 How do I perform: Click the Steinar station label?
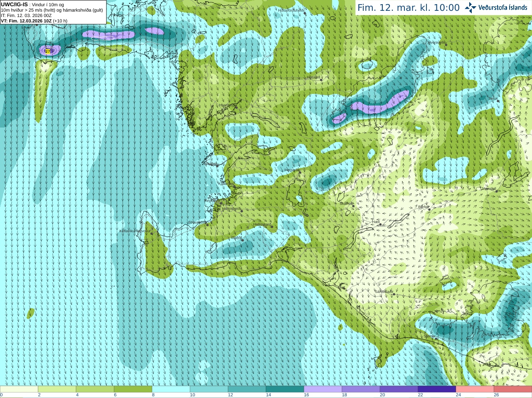pyautogui.click(x=429, y=336)
